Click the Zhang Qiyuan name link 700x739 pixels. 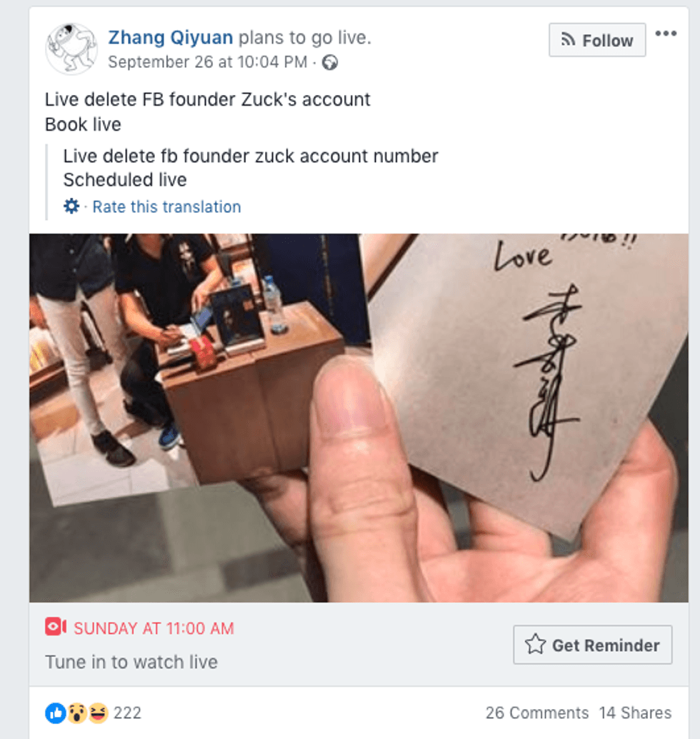pyautogui.click(x=170, y=37)
